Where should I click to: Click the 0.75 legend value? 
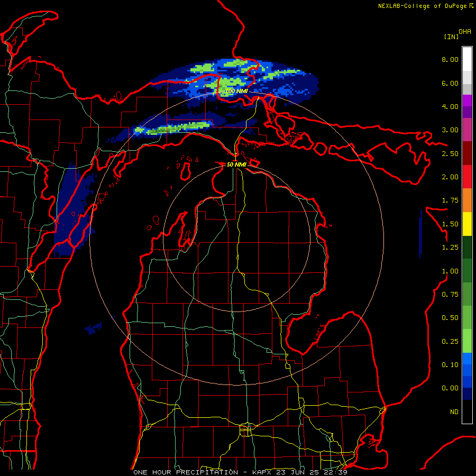tap(450, 295)
